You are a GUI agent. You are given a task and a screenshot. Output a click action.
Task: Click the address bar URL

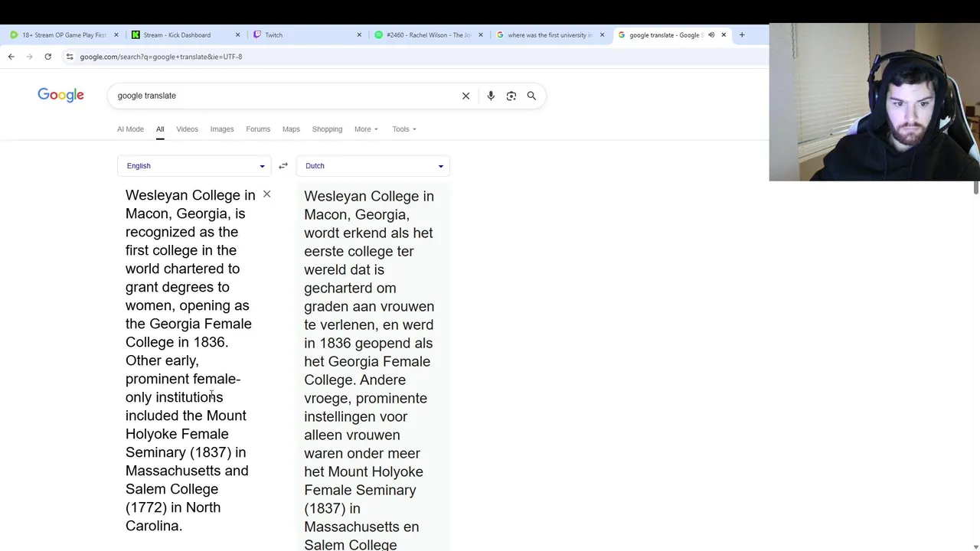tap(161, 57)
